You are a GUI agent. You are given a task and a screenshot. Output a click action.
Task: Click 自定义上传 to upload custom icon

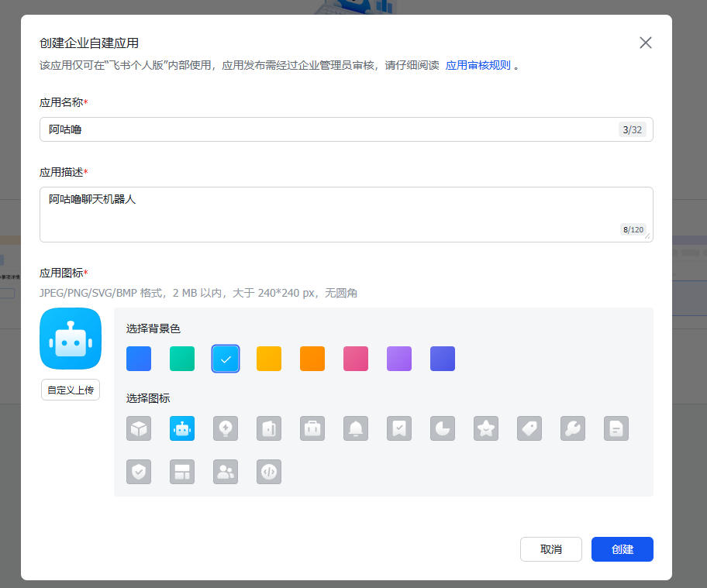tap(71, 390)
